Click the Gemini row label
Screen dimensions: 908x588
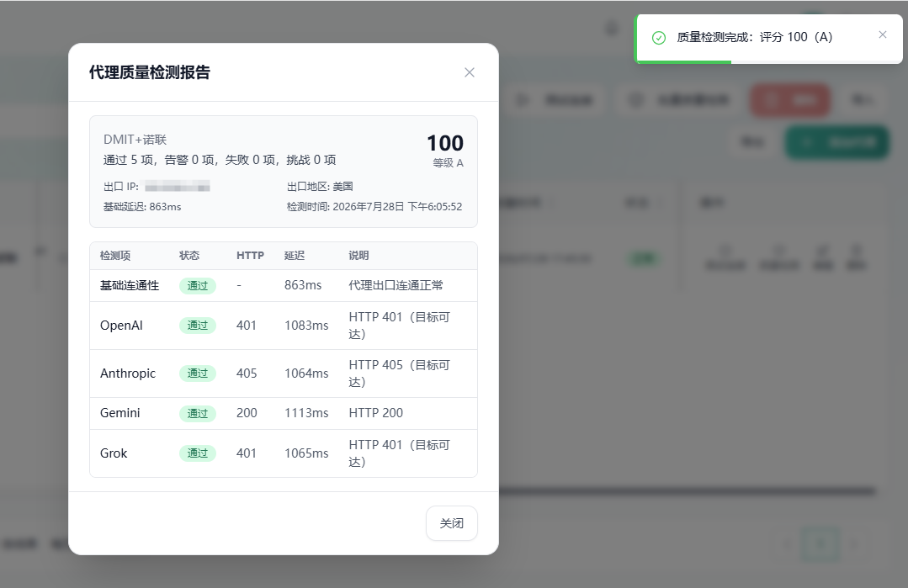coord(119,413)
